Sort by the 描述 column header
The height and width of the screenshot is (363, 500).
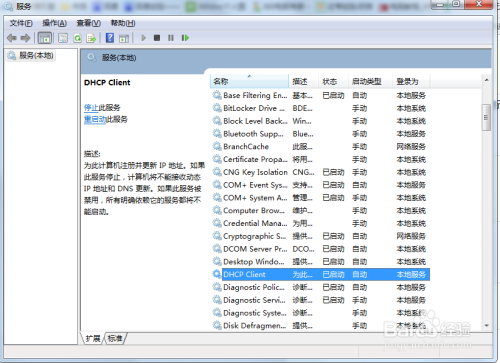pos(303,81)
